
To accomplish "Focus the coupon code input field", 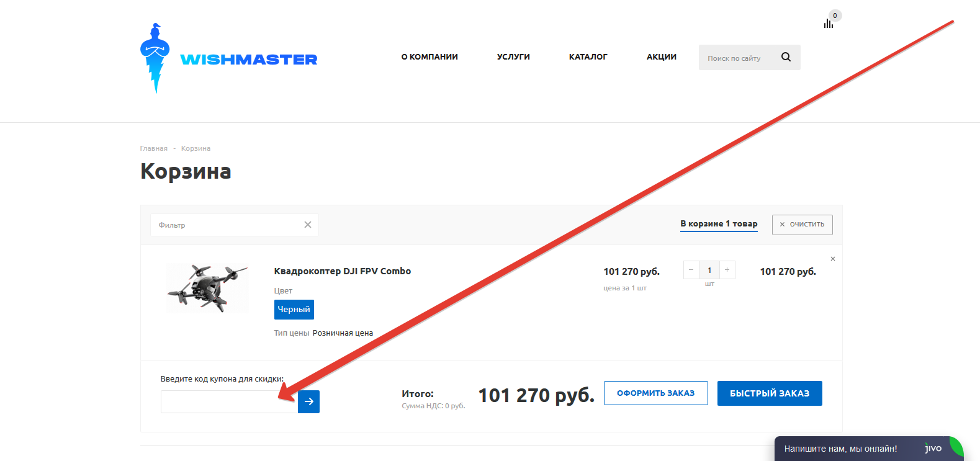I will 229,401.
